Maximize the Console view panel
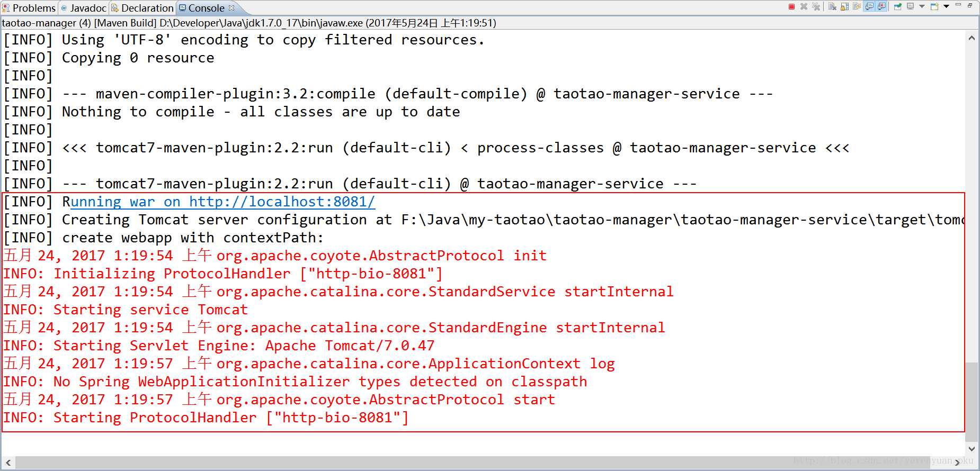Viewport: 980px width, 471px height. (x=970, y=5)
